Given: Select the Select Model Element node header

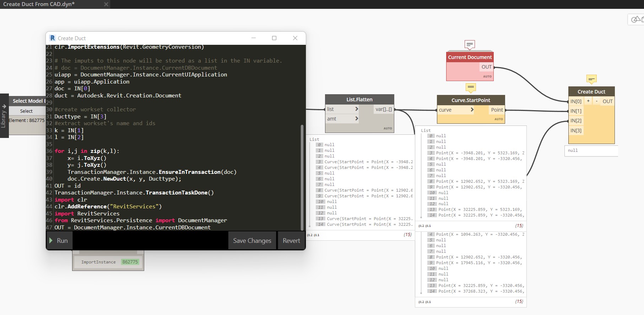Looking at the screenshot, I should pos(28,101).
